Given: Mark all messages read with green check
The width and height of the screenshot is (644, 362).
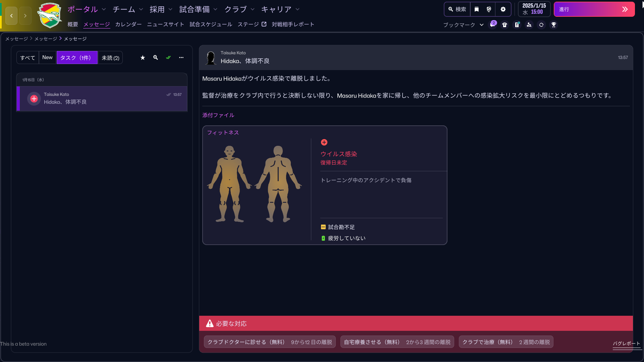Looking at the screenshot, I should 168,58.
